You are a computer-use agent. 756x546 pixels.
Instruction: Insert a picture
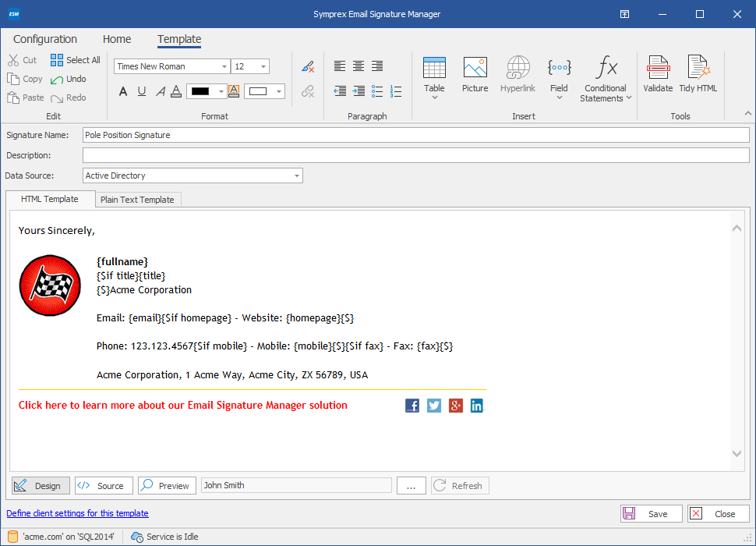pyautogui.click(x=475, y=75)
